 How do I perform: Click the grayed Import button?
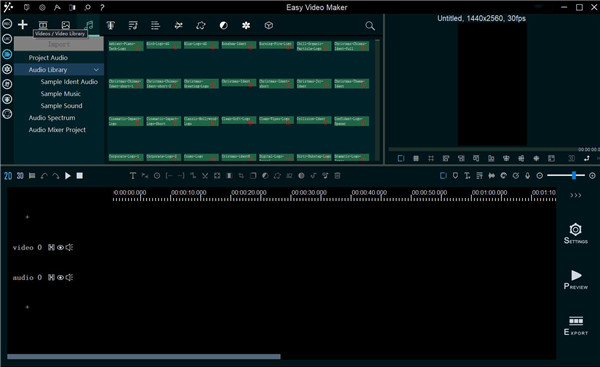point(59,44)
